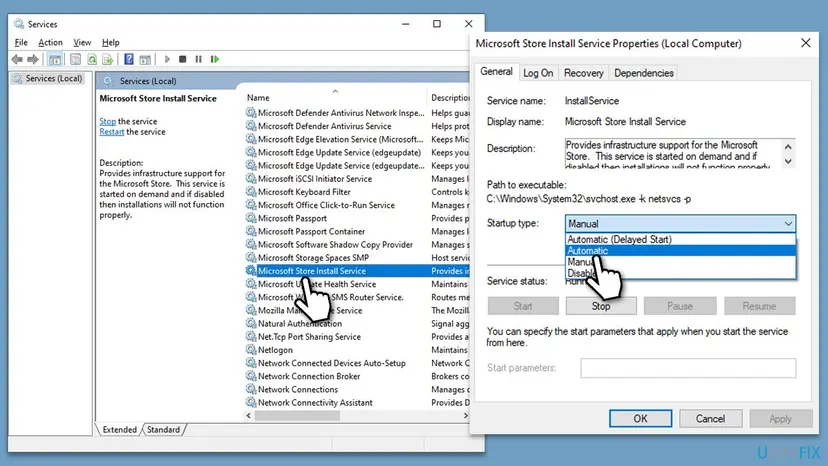Close the Properties dialog with X

coord(805,43)
